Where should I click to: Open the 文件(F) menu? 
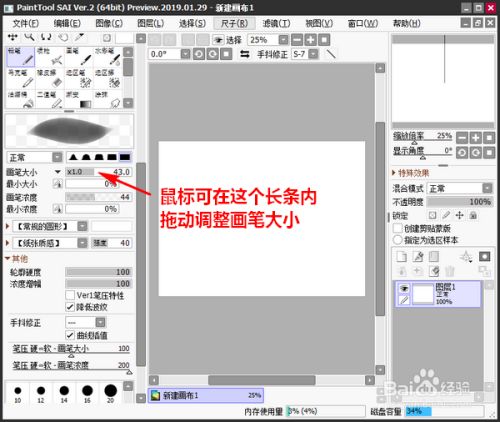[26, 23]
